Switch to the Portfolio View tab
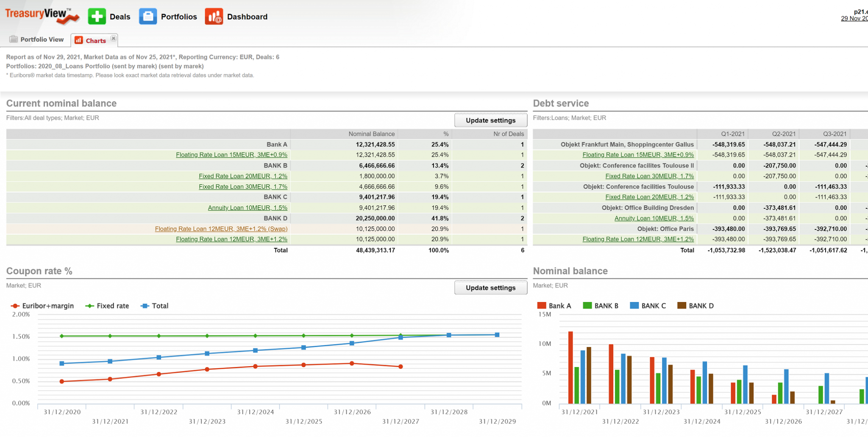The image size is (868, 437). [42, 39]
